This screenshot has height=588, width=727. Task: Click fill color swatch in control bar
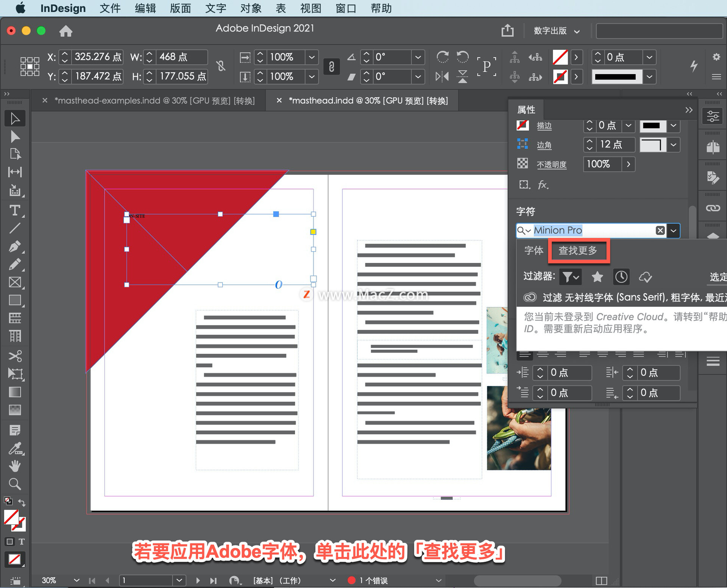click(x=560, y=57)
